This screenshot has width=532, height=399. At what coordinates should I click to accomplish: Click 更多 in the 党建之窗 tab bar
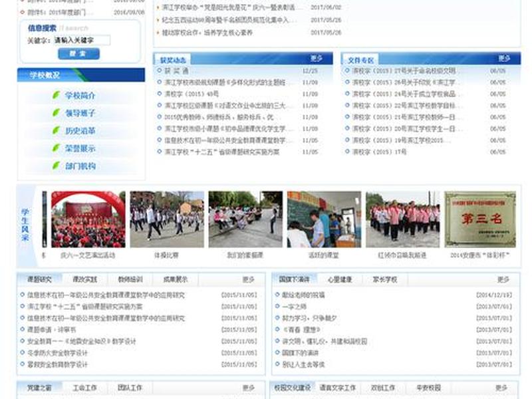248,388
